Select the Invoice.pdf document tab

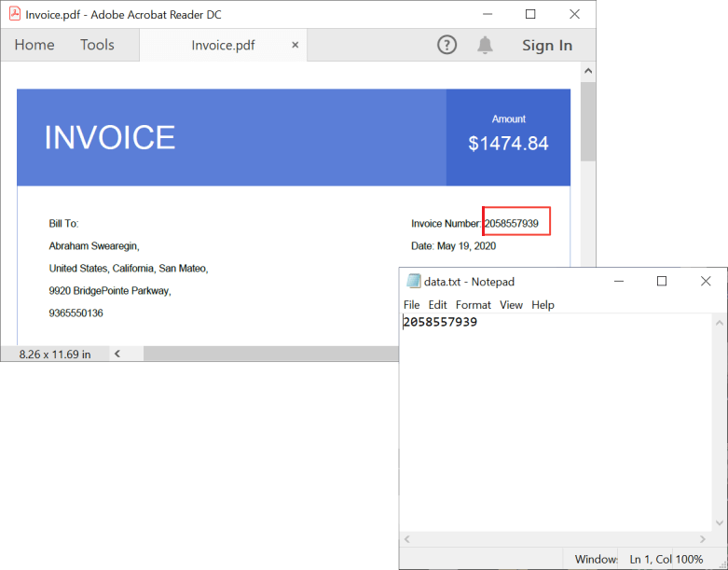click(x=223, y=45)
